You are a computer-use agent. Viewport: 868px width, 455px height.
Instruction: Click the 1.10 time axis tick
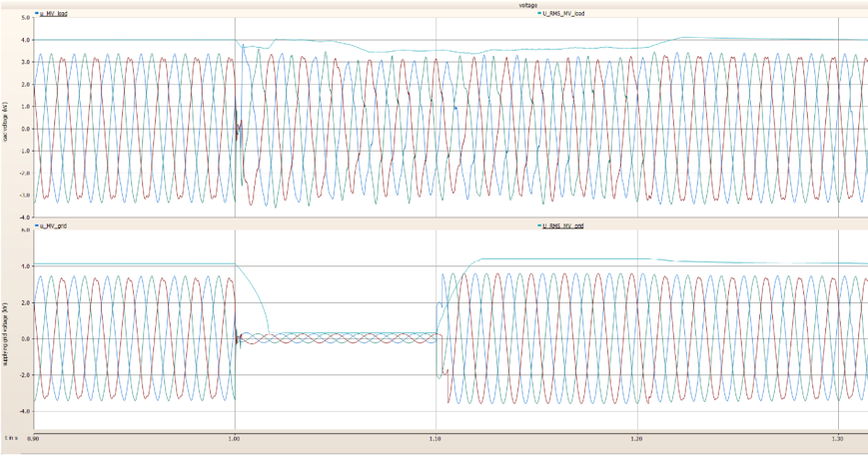click(x=435, y=438)
